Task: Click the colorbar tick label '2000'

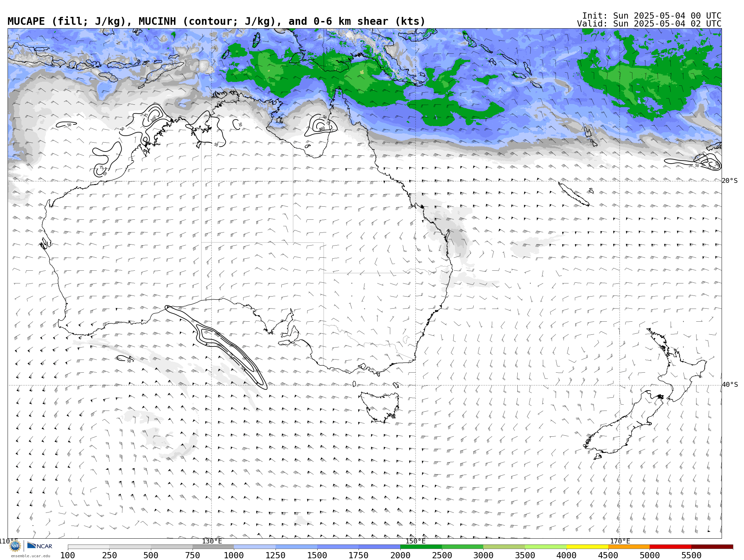Action: (400, 556)
